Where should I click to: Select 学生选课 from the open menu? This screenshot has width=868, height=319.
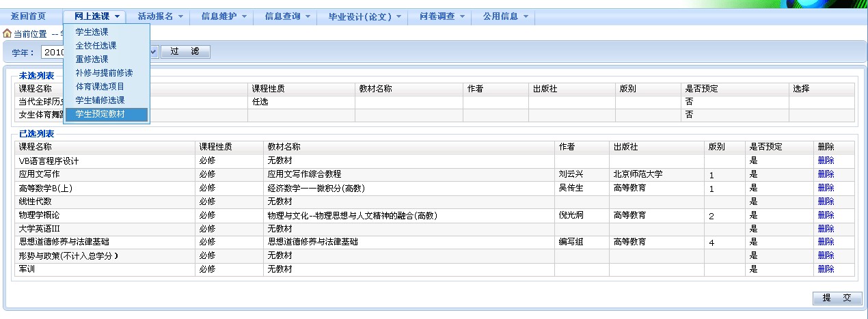92,32
